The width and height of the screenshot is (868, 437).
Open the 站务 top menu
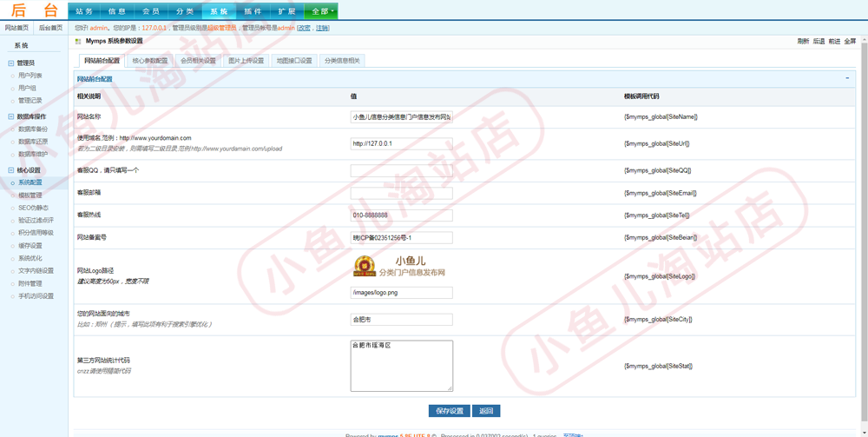(85, 11)
